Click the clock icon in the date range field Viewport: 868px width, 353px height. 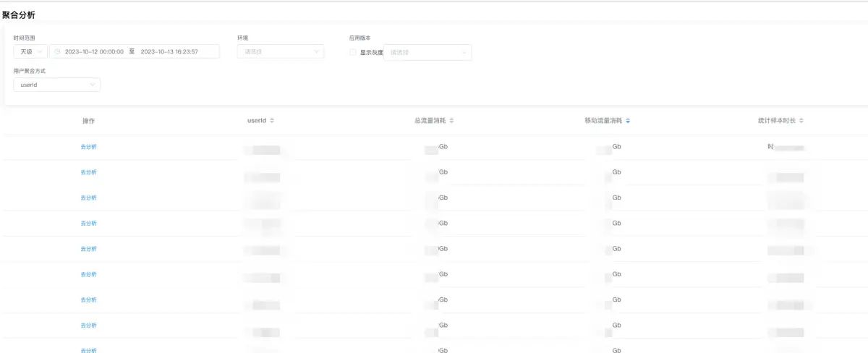57,52
